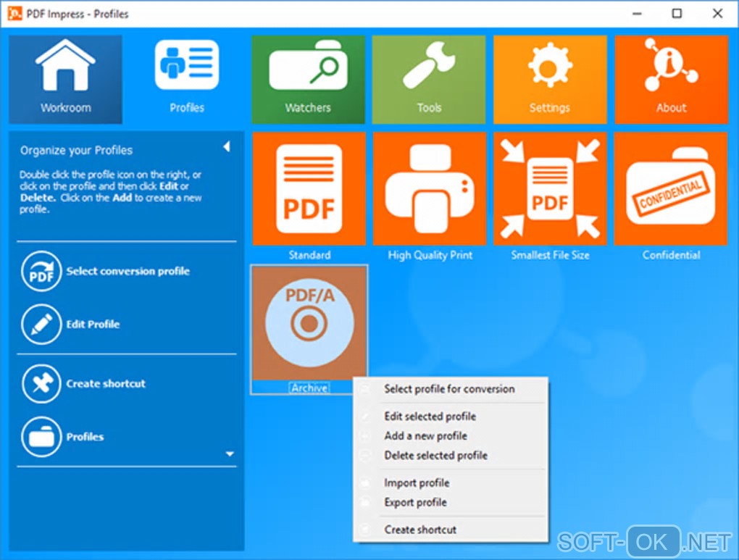739x560 pixels.
Task: Click the Edit Profile label in sidebar
Action: [93, 325]
